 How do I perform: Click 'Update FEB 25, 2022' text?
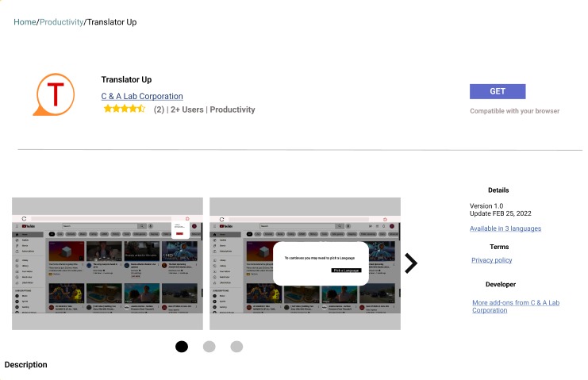point(500,213)
